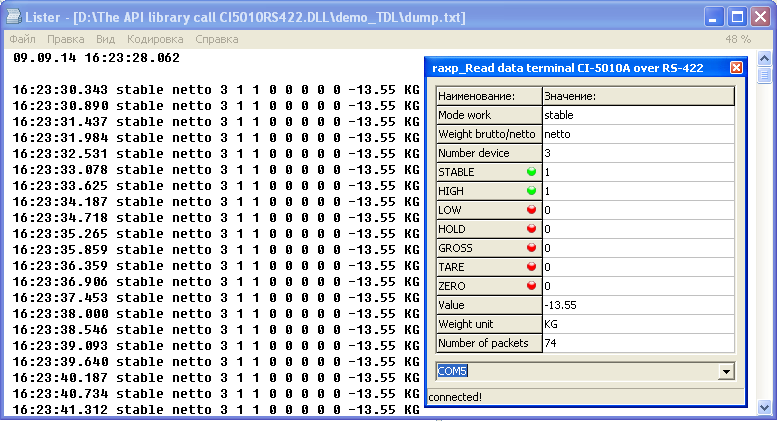The height and width of the screenshot is (421, 777).
Task: Maximize the Lister window
Action: click(737, 17)
